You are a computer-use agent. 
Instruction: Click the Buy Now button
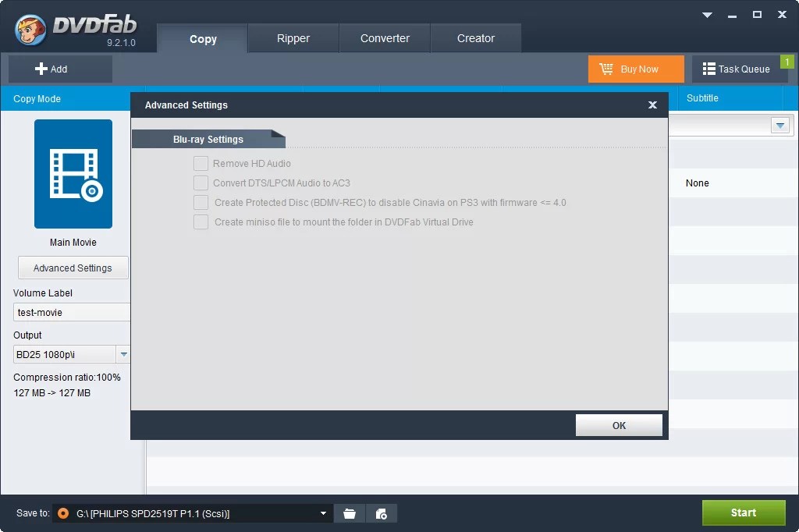click(x=636, y=69)
